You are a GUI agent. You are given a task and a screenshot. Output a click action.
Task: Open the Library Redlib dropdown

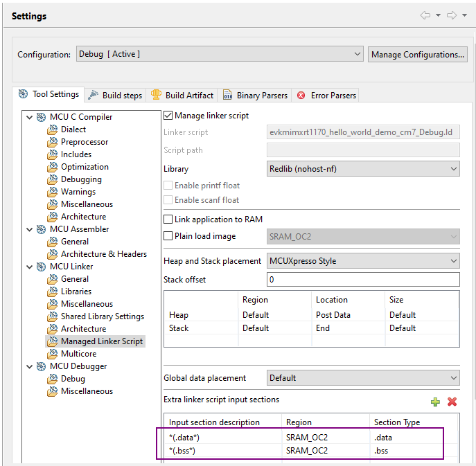[363, 169]
